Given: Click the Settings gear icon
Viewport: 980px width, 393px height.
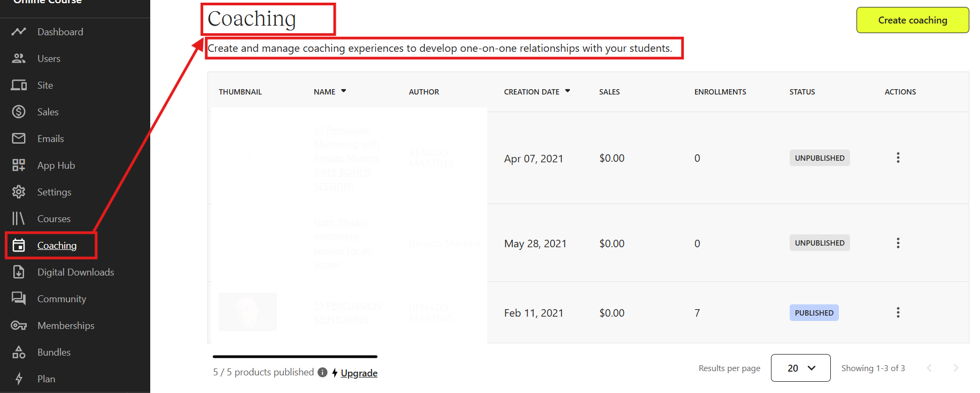Looking at the screenshot, I should point(19,192).
